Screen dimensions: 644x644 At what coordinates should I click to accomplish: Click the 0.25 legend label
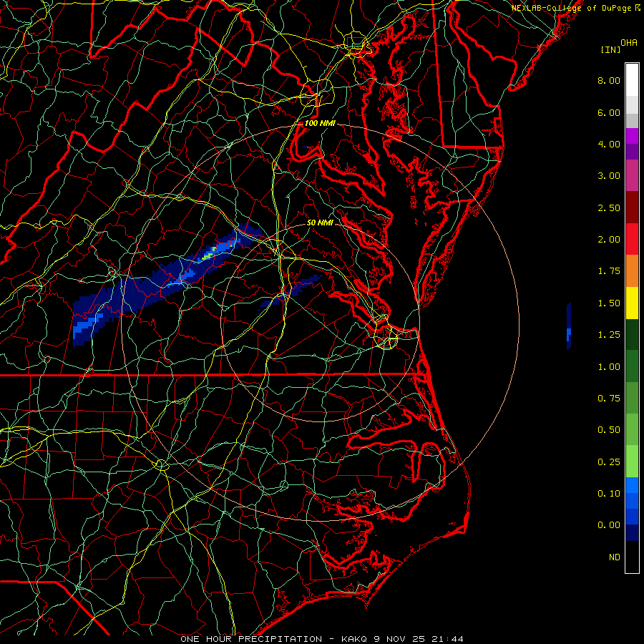(x=609, y=462)
